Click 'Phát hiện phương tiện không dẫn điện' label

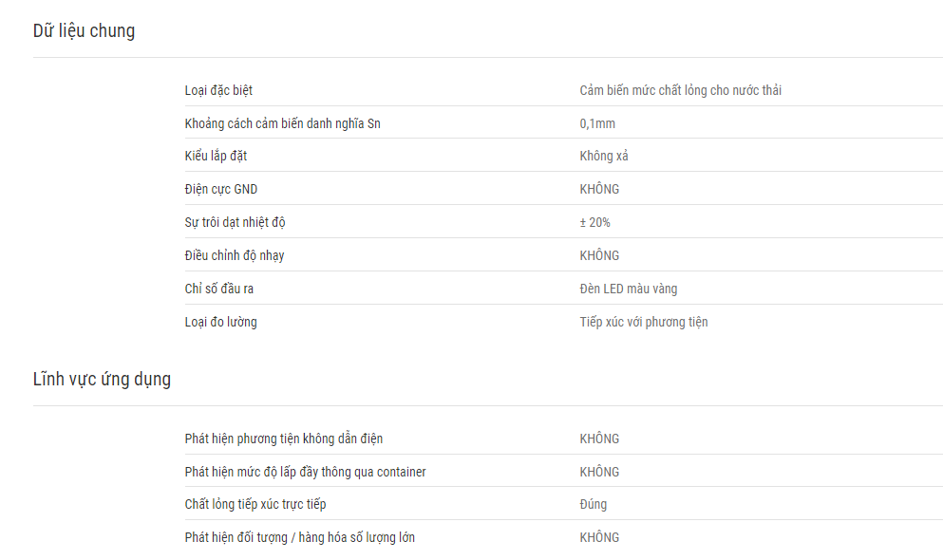(x=283, y=439)
